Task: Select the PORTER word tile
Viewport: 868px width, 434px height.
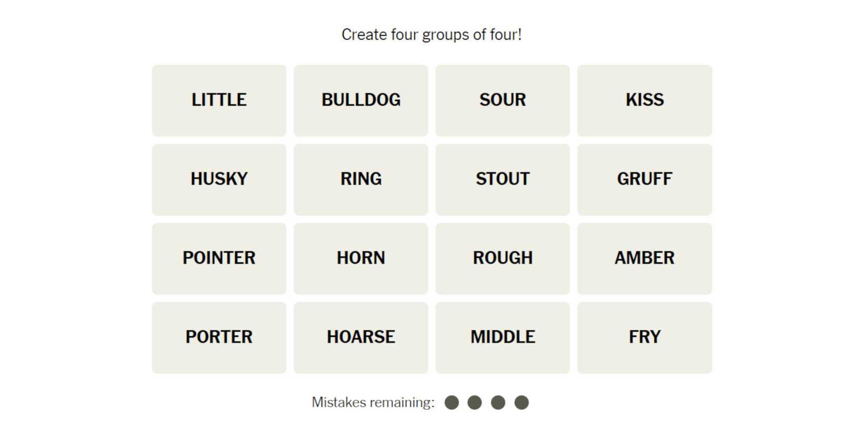Action: click(219, 337)
